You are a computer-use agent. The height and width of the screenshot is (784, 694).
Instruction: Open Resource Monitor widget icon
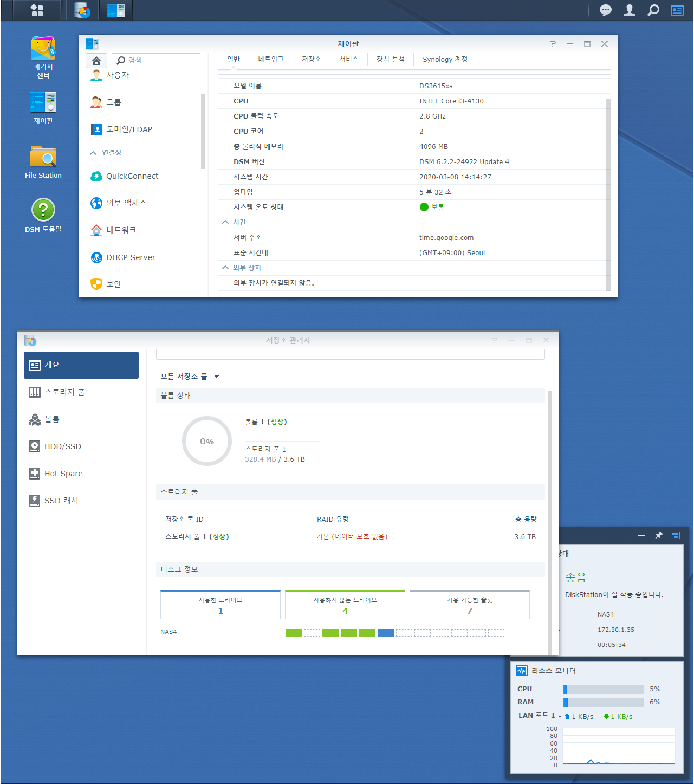522,671
